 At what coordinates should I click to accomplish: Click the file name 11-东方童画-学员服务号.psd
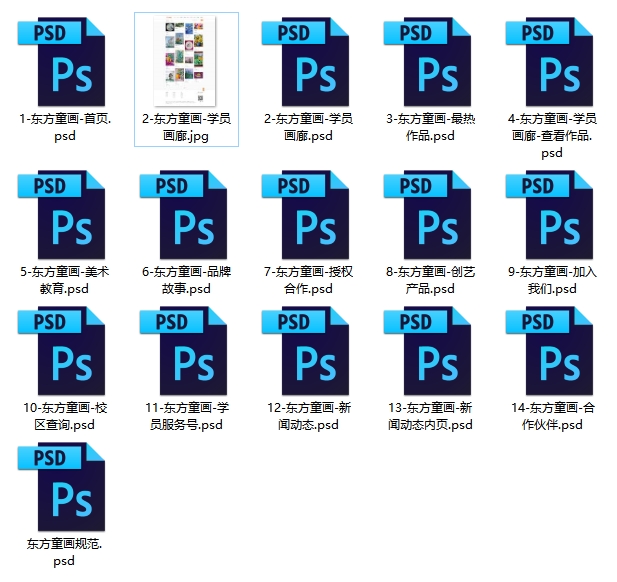[x=187, y=416]
